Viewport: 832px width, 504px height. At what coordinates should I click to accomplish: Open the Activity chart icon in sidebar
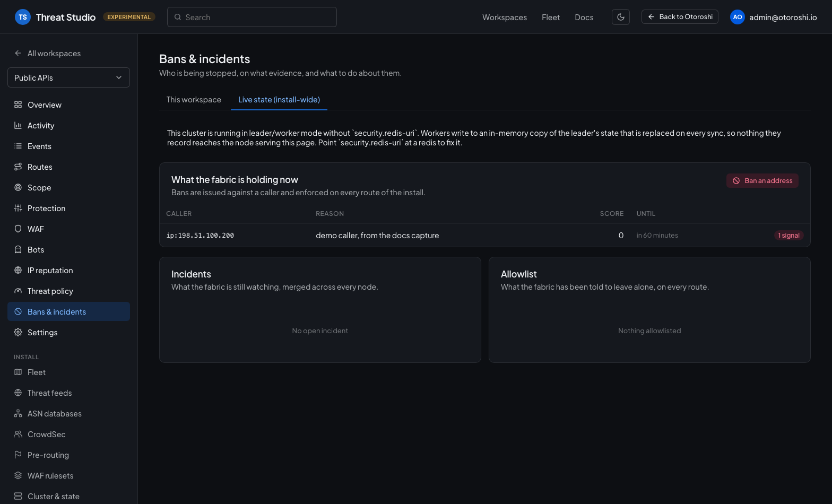pos(18,125)
